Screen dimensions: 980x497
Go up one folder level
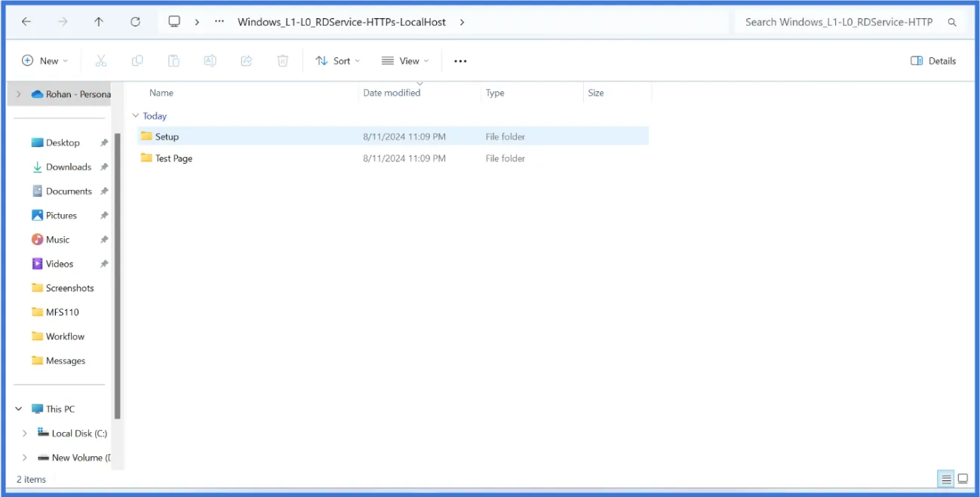click(x=99, y=22)
